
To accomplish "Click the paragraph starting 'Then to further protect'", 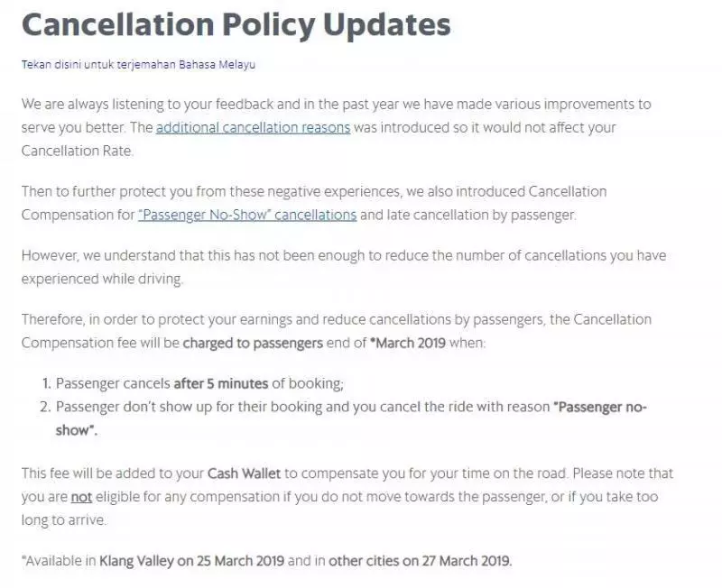I will pos(314,203).
